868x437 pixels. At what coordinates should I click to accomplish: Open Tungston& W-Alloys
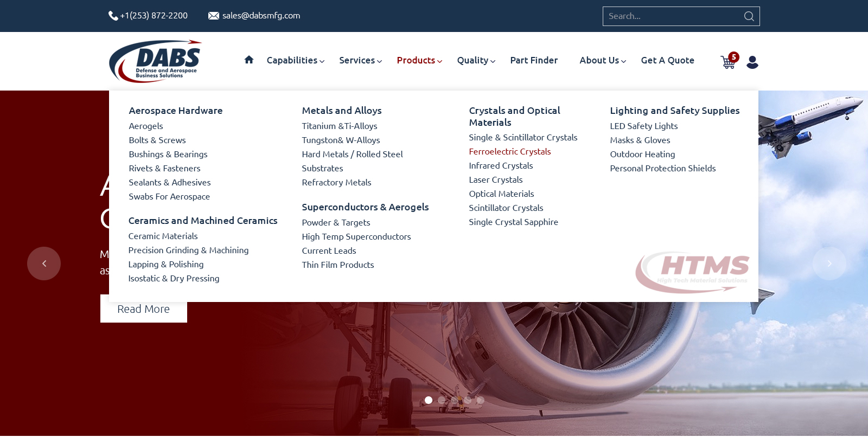[x=341, y=140]
